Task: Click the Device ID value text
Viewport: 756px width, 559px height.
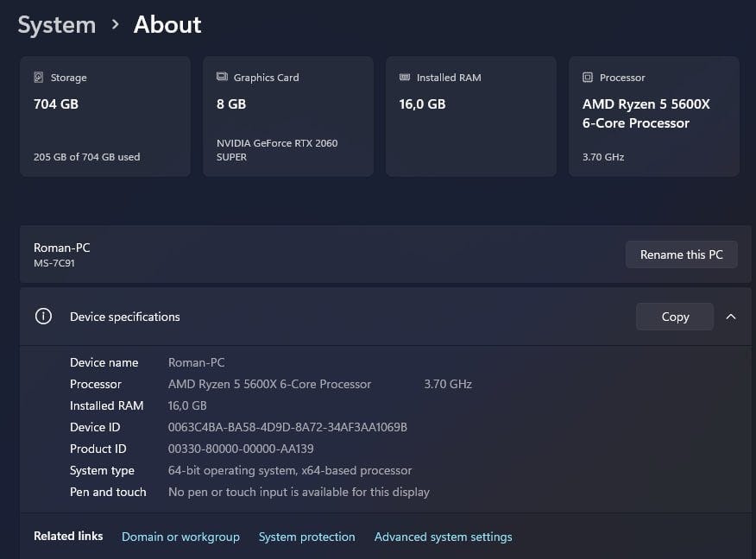Action: pos(287,427)
